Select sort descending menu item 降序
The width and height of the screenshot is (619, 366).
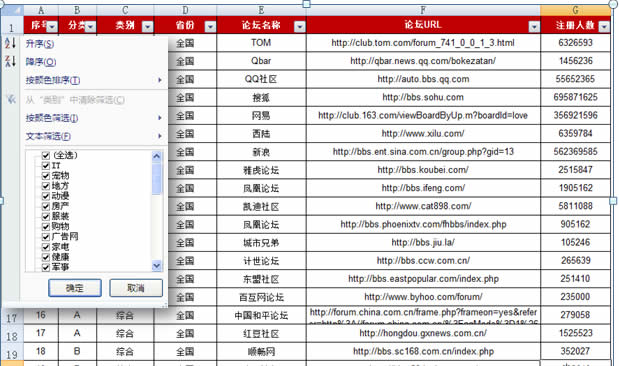pyautogui.click(x=41, y=62)
